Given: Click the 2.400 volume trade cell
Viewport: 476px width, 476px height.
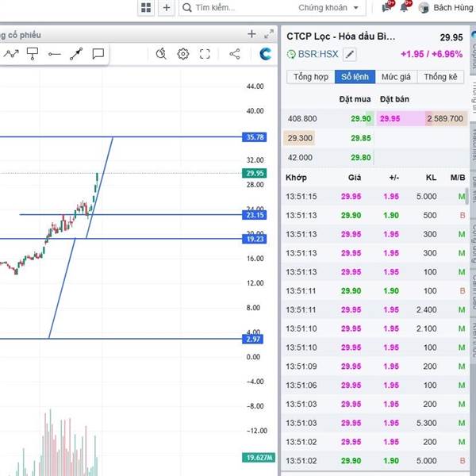Looking at the screenshot, I should pos(427,309).
